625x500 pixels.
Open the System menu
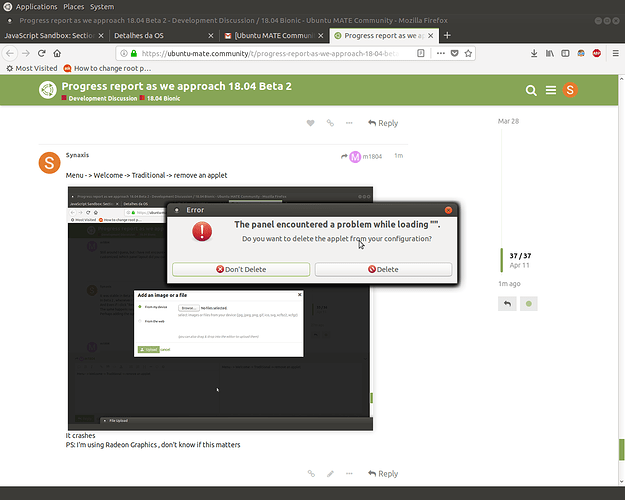coord(102,7)
